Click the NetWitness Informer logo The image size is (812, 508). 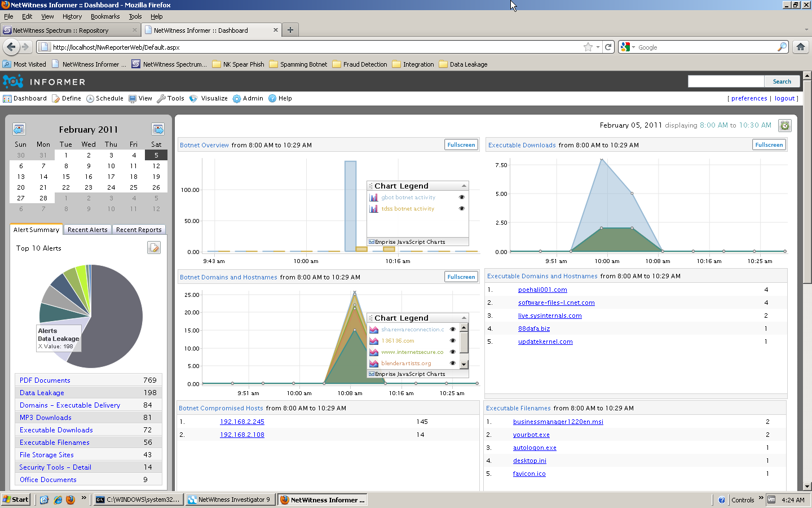click(x=44, y=82)
